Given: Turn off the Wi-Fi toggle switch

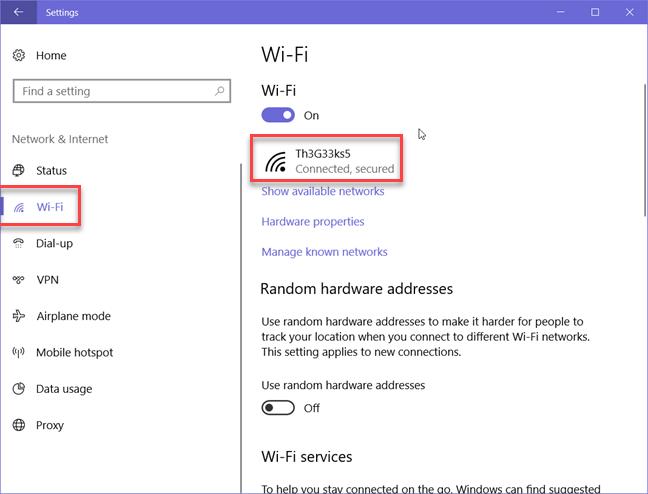Looking at the screenshot, I should coord(278,115).
